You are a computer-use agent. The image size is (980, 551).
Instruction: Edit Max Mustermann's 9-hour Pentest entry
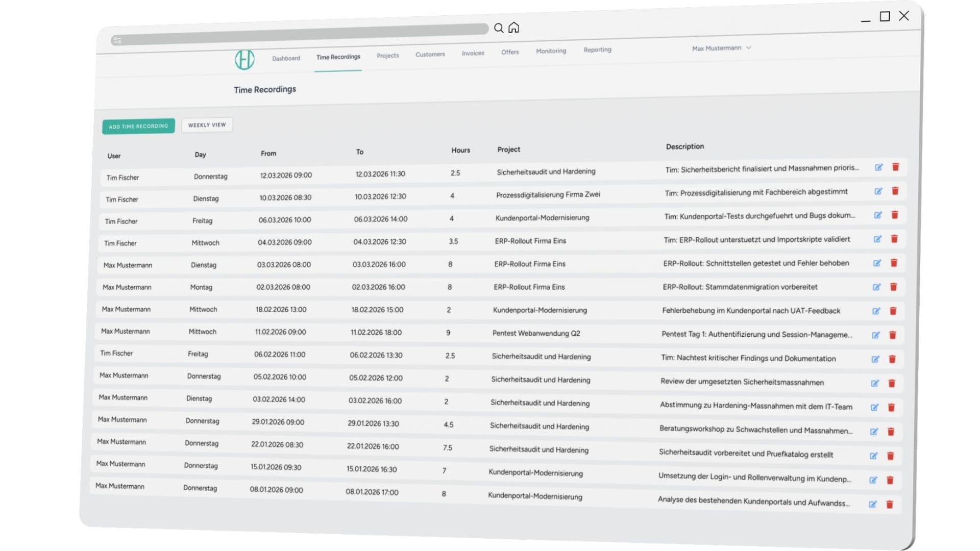[x=876, y=335]
